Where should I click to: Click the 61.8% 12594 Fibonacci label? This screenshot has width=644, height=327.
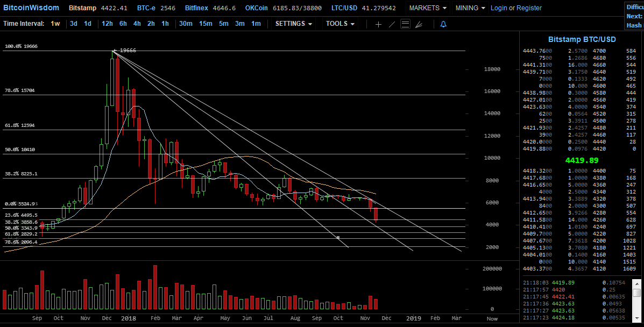coord(20,125)
